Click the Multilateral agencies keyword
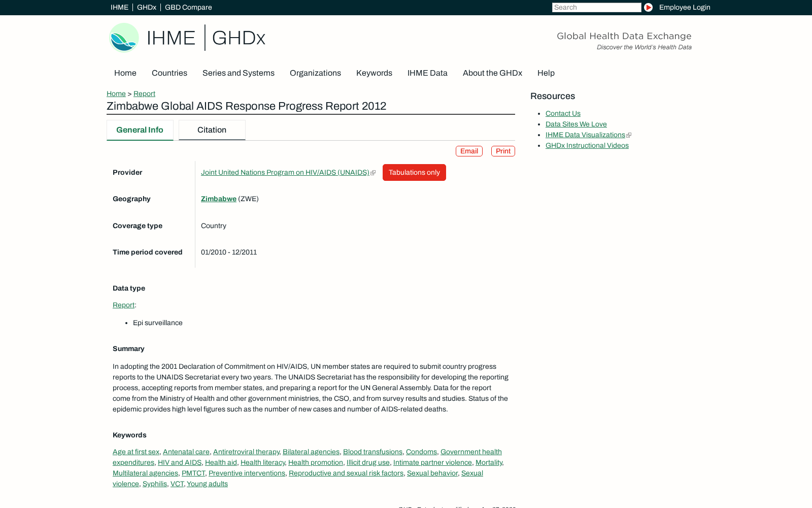The image size is (812, 508). [145, 473]
